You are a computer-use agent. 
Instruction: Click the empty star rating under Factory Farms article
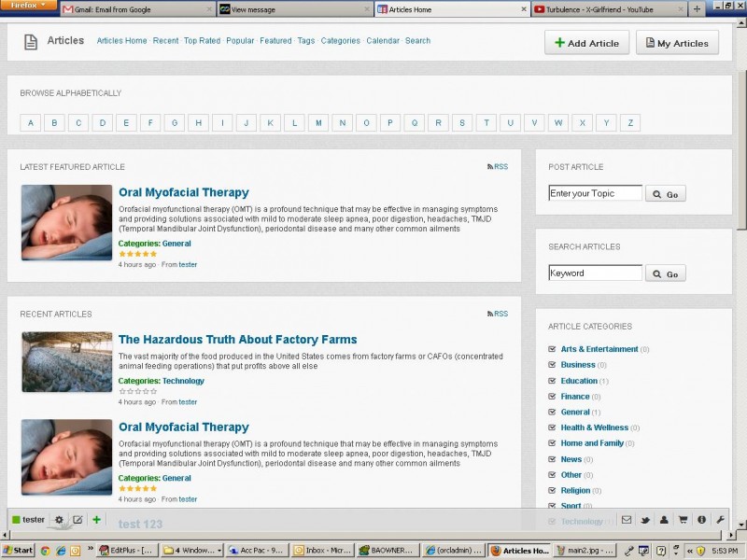pos(137,391)
